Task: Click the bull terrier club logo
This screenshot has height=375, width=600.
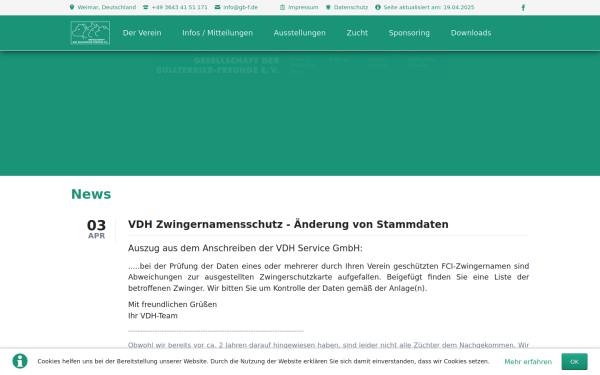Action: [x=90, y=33]
